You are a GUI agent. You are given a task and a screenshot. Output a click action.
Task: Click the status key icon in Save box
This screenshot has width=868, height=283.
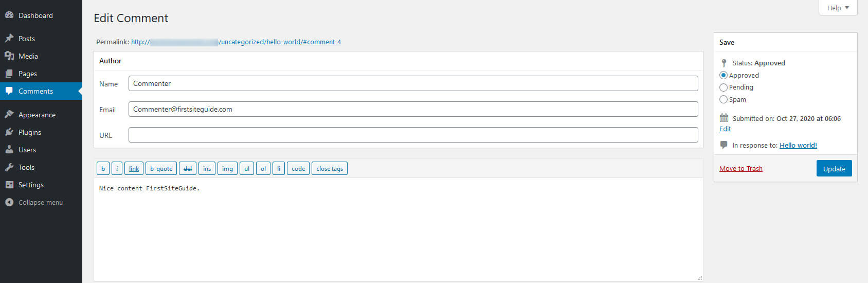tap(724, 63)
